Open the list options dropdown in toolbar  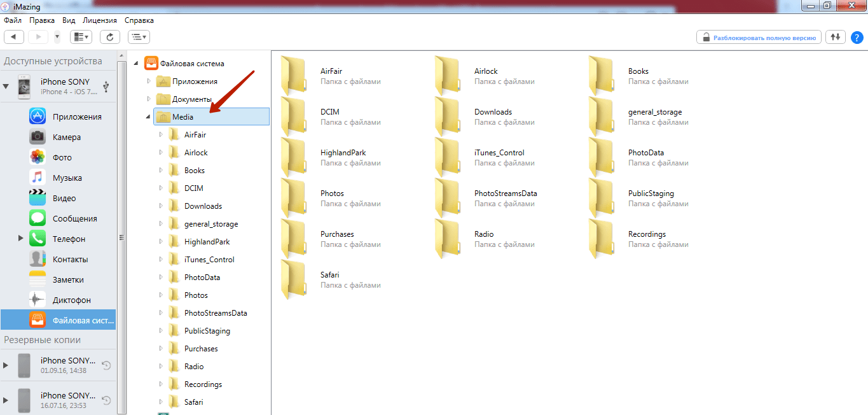pyautogui.click(x=139, y=37)
